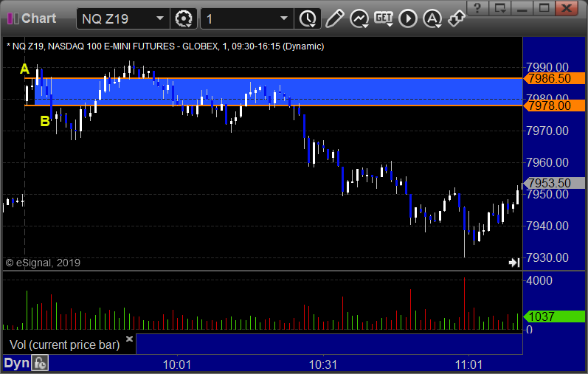Click the 7930.00 price axis label
This screenshot has height=374, width=588.
pyautogui.click(x=547, y=257)
